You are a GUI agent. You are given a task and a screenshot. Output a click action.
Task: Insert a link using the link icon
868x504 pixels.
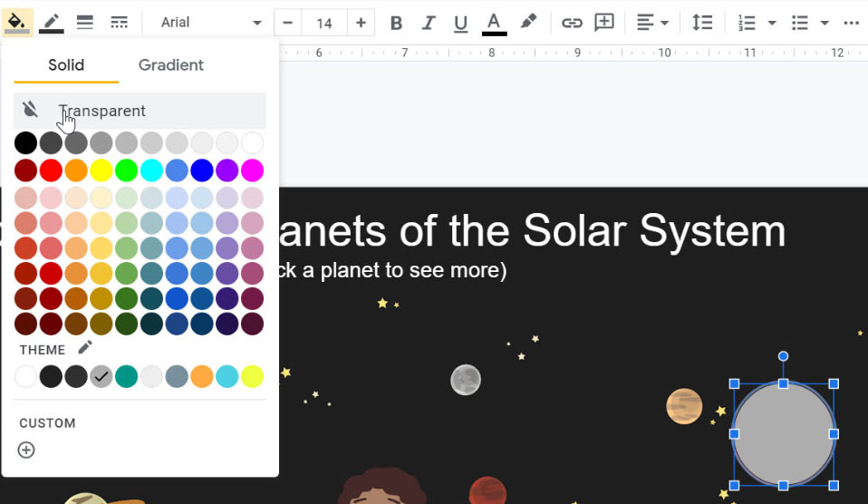(571, 23)
